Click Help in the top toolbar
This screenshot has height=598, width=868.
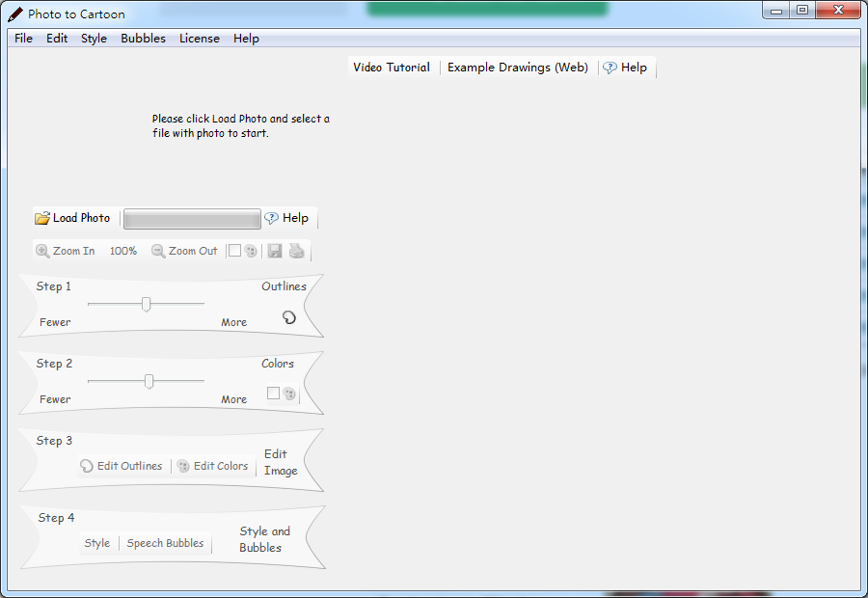tap(626, 68)
